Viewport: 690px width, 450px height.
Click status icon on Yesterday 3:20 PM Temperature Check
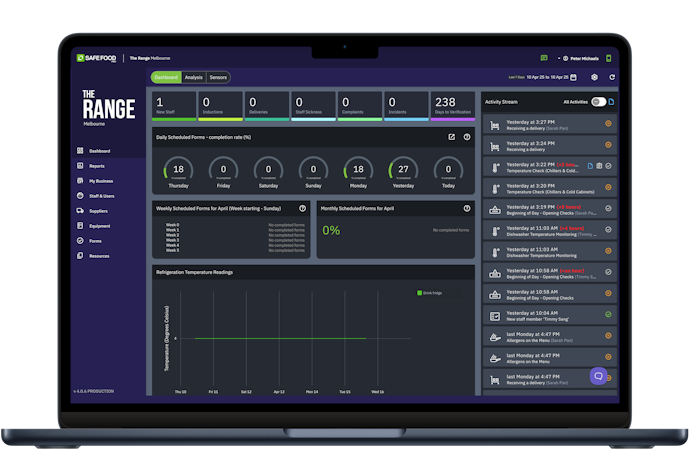click(x=608, y=187)
